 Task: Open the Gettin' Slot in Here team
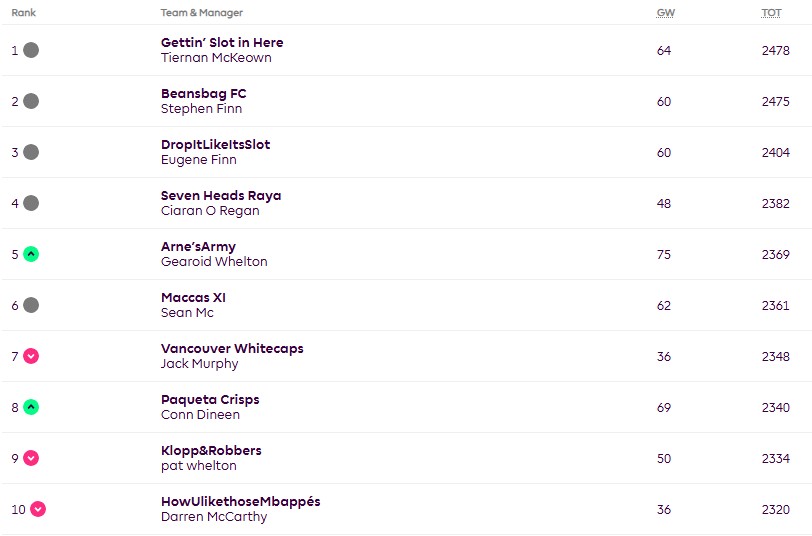coord(222,42)
